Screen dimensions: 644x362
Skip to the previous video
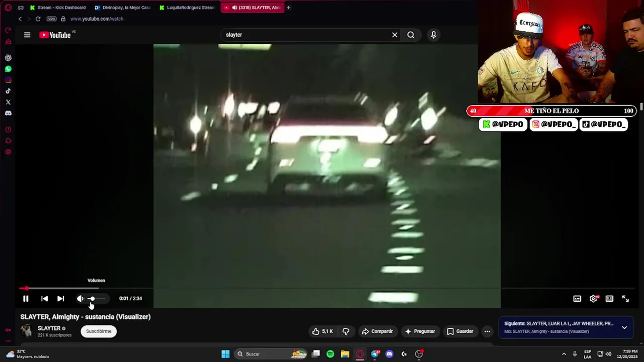pyautogui.click(x=44, y=299)
